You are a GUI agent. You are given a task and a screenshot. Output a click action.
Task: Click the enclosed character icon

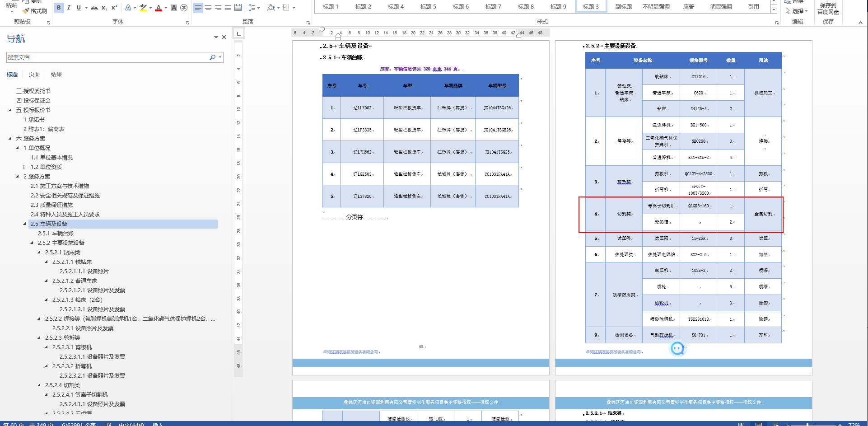coord(184,8)
